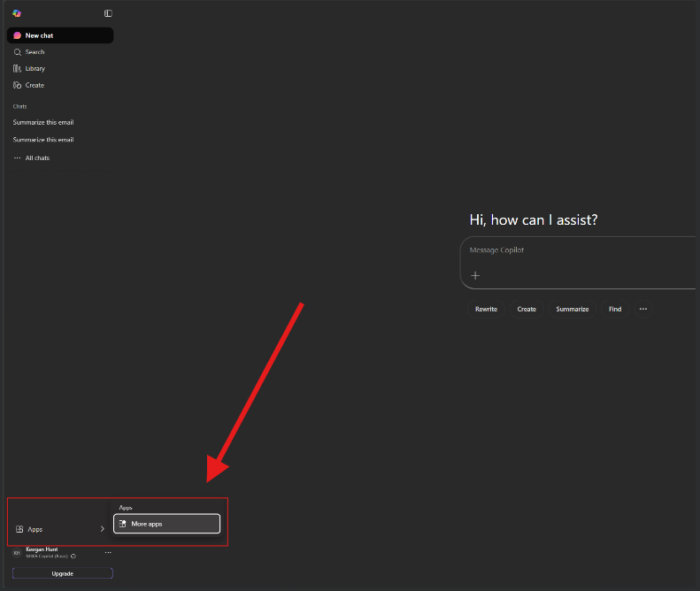The image size is (700, 591).
Task: Click the icon next to M365 Copilot (Basic)
Action: pos(73,556)
